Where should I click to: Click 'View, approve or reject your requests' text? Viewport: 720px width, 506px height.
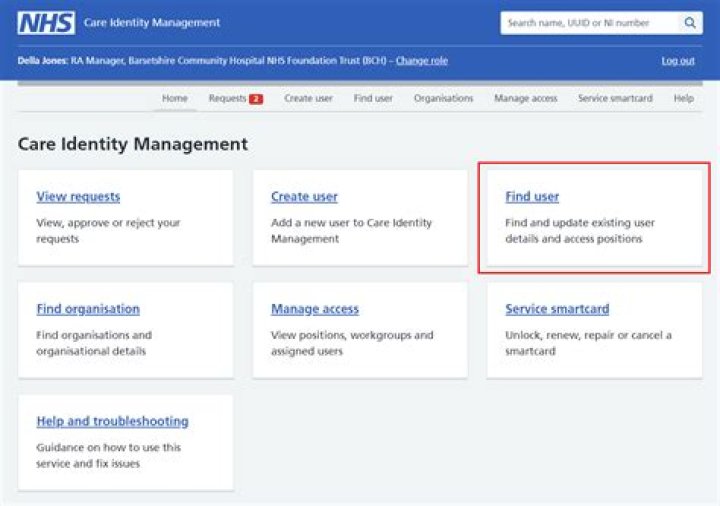[x=108, y=231]
